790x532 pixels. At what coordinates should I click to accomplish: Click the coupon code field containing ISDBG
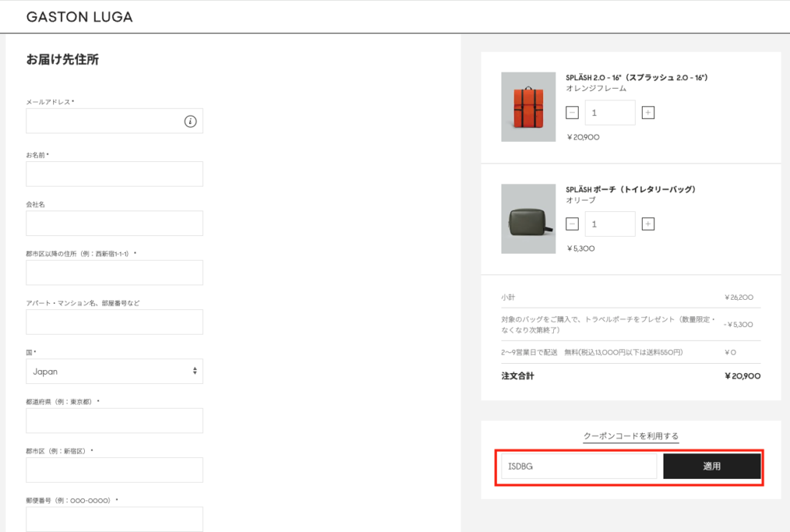[x=579, y=466]
